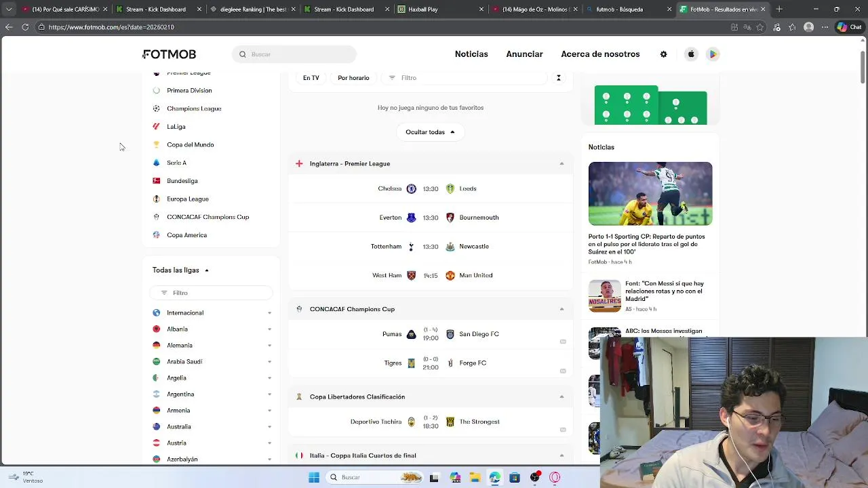Collapse the Copa Libertadores Clasificación section

click(561, 396)
